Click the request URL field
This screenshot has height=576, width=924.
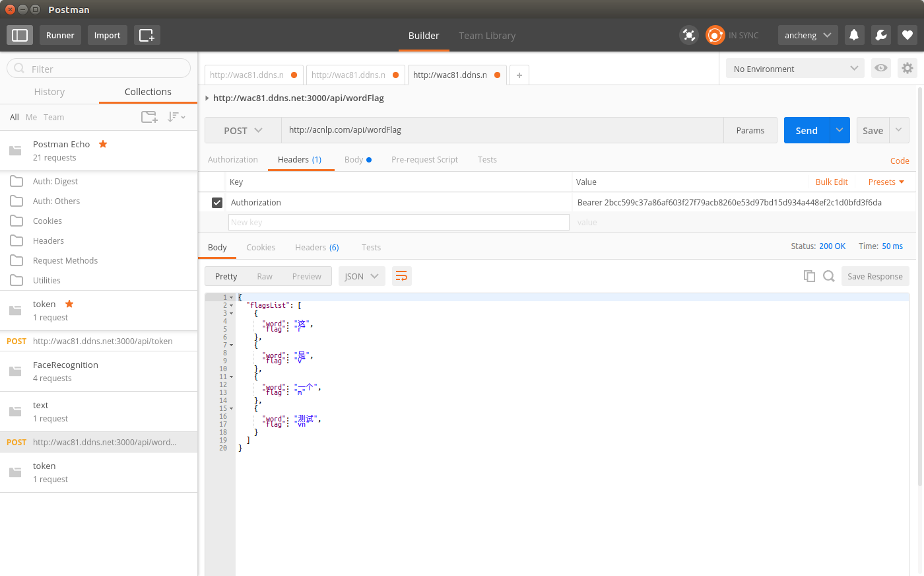click(502, 130)
